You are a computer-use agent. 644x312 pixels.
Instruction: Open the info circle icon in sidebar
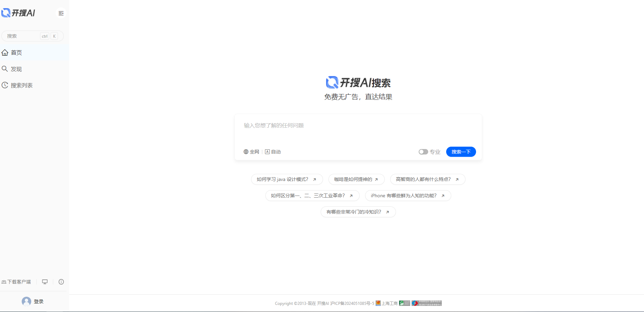61,282
